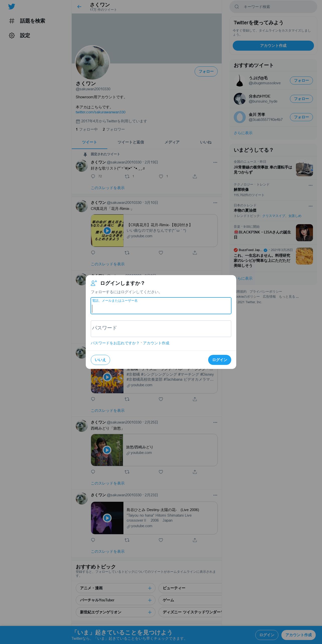
Task: Focus the 電話、メールまたはユーザー名 field
Action: click(x=161, y=306)
